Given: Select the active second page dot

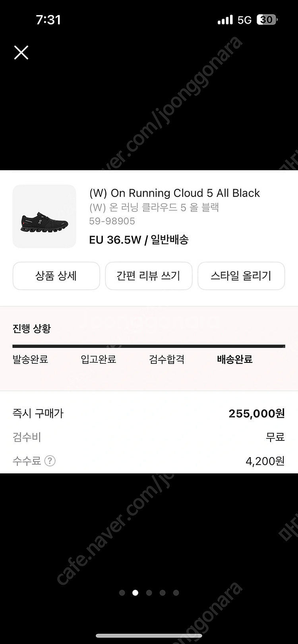Looking at the screenshot, I should pos(135,593).
